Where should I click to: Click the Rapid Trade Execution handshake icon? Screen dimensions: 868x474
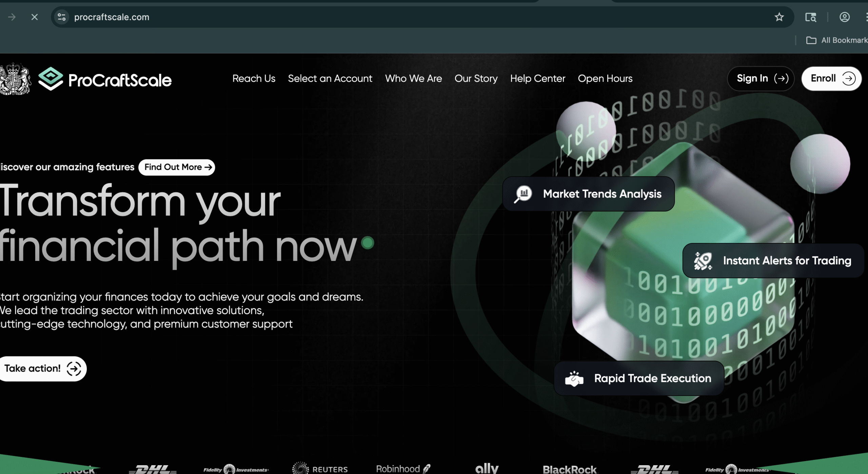click(574, 379)
